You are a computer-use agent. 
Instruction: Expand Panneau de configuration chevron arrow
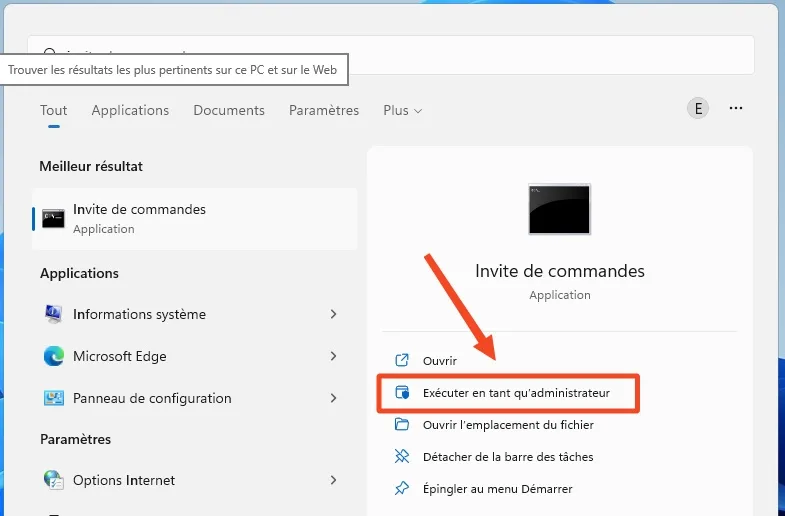pos(333,398)
